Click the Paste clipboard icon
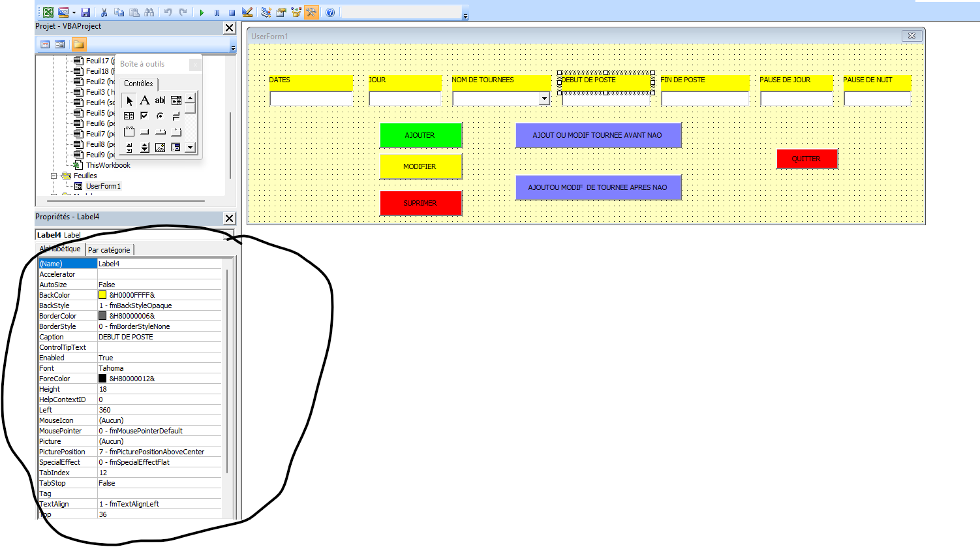The height and width of the screenshot is (547, 980). [x=134, y=12]
